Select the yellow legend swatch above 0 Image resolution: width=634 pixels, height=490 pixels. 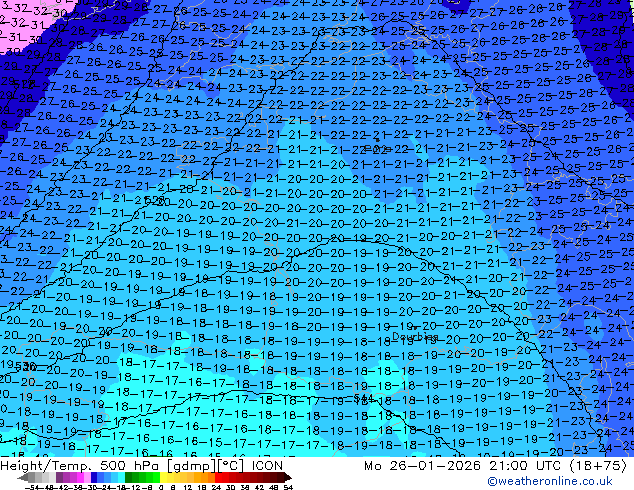(x=163, y=477)
